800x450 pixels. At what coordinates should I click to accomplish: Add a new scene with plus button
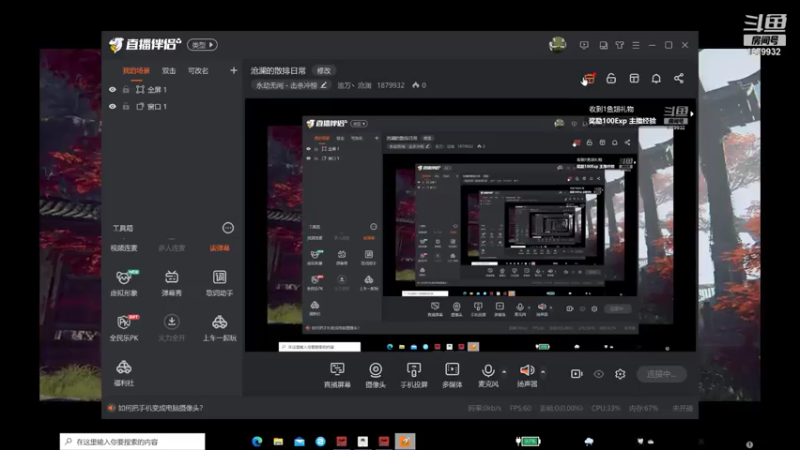234,70
